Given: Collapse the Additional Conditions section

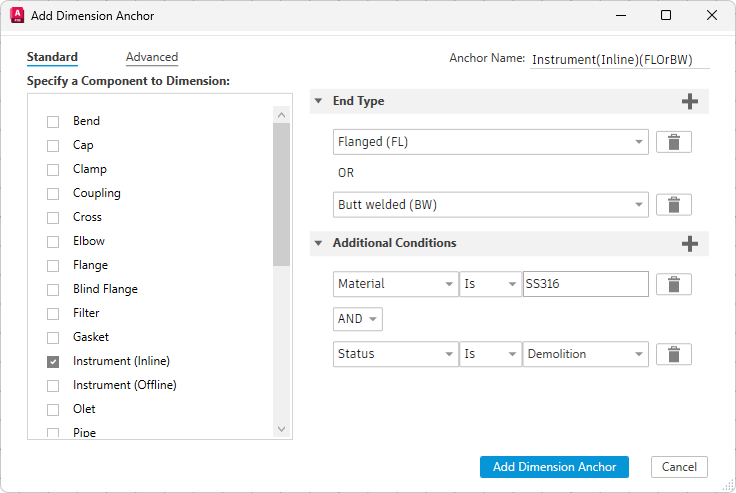Looking at the screenshot, I should [x=318, y=243].
